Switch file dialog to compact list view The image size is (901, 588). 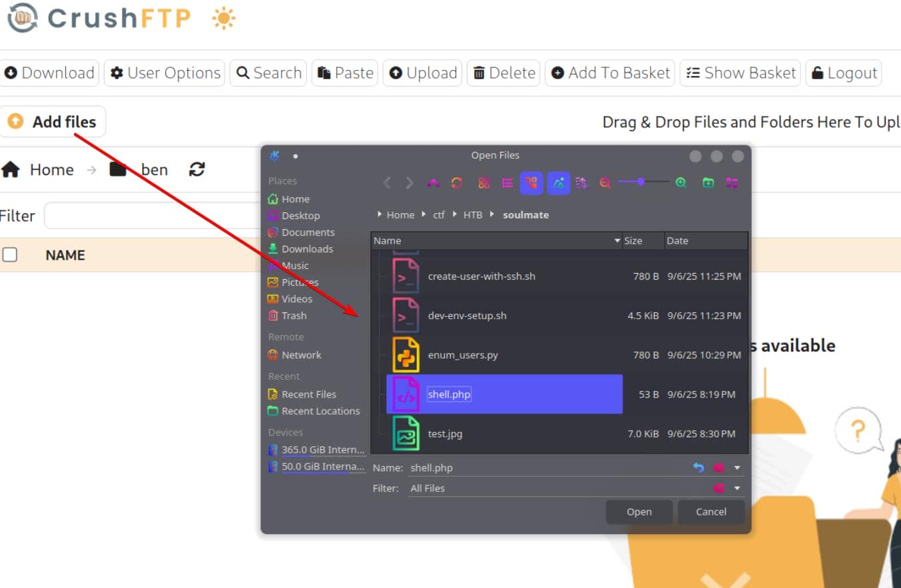coord(507,182)
